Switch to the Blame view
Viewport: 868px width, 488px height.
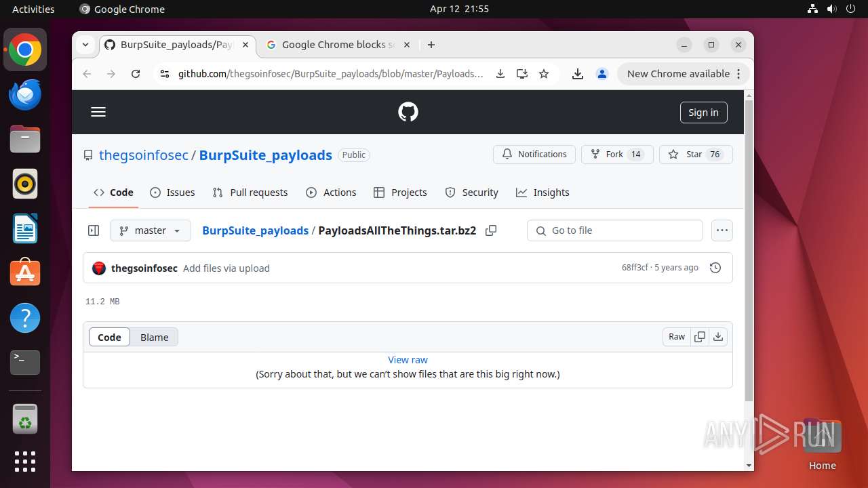tap(155, 337)
